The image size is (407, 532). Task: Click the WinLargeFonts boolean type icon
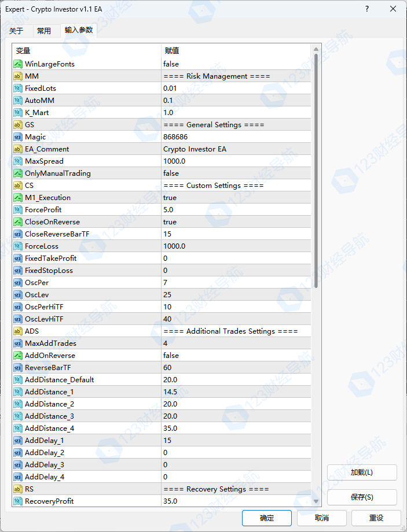[18, 64]
